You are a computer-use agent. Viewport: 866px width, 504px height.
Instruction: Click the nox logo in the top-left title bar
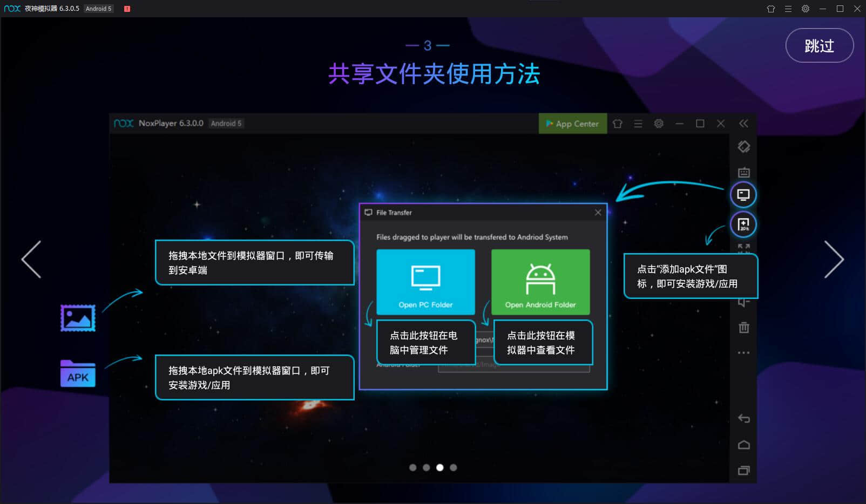[12, 9]
